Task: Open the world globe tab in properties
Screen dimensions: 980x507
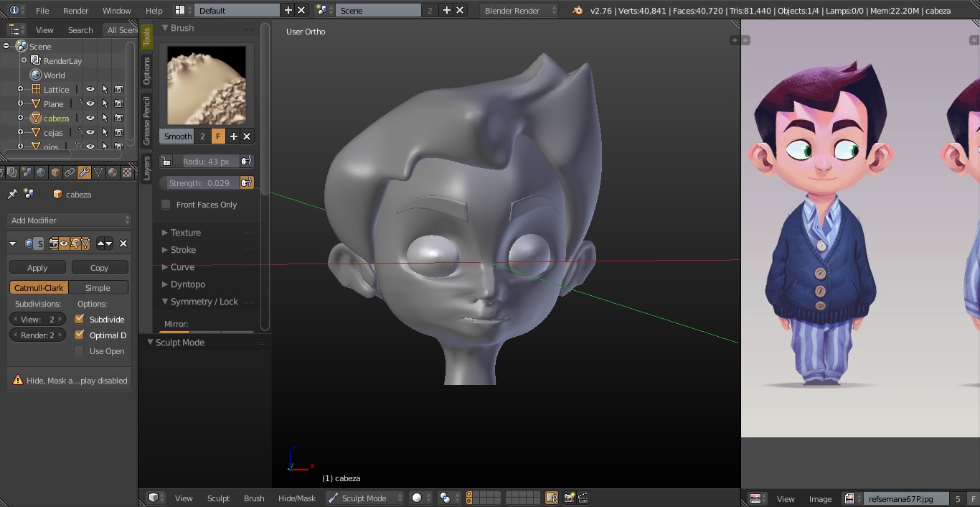Action: click(x=41, y=172)
